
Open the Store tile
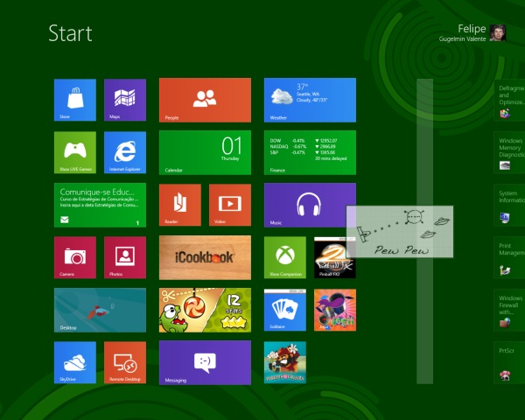click(75, 100)
